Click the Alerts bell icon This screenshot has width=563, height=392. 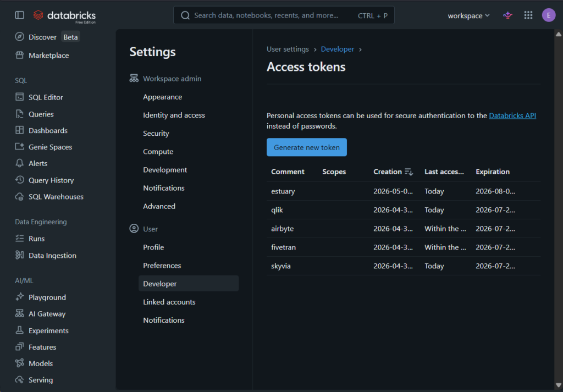point(19,163)
